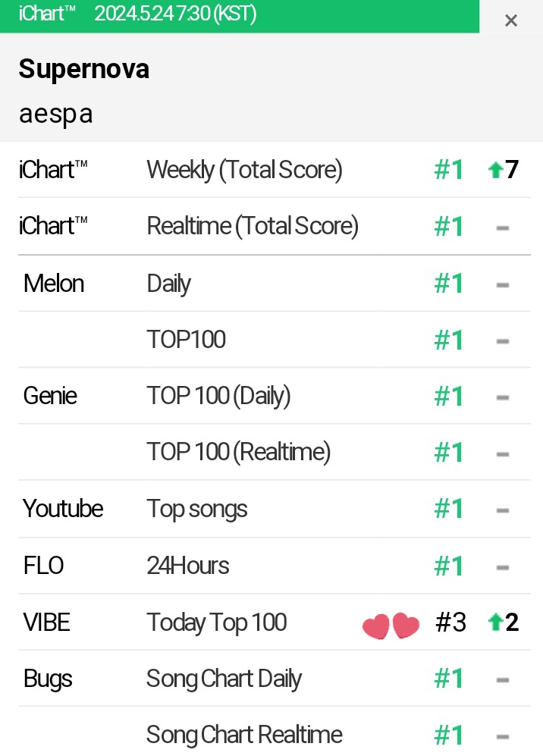Select the TOP 100 (Realtime) Genie entry
Viewport: 543px width, 756px height.
[239, 452]
